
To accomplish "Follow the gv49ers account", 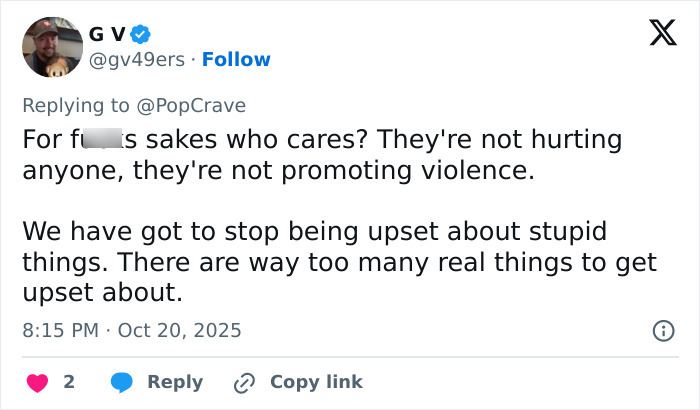I will [x=236, y=59].
